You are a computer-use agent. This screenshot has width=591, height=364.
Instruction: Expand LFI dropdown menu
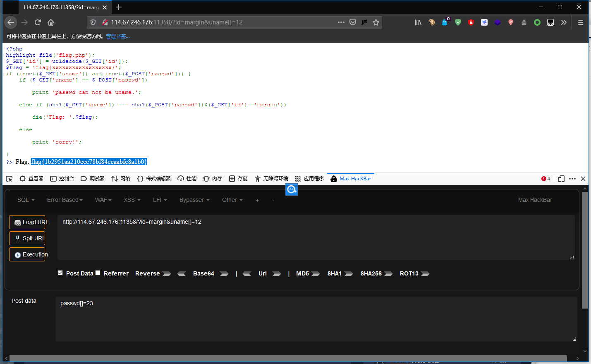click(160, 200)
